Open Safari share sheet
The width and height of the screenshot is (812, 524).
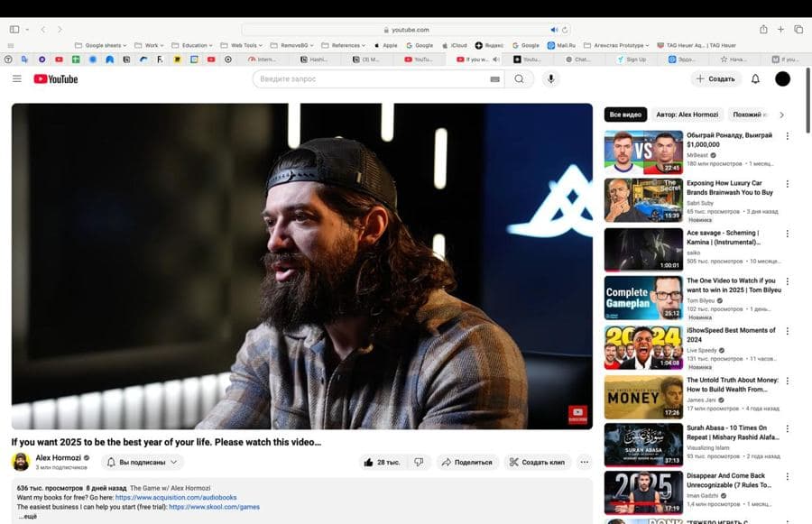(763, 30)
